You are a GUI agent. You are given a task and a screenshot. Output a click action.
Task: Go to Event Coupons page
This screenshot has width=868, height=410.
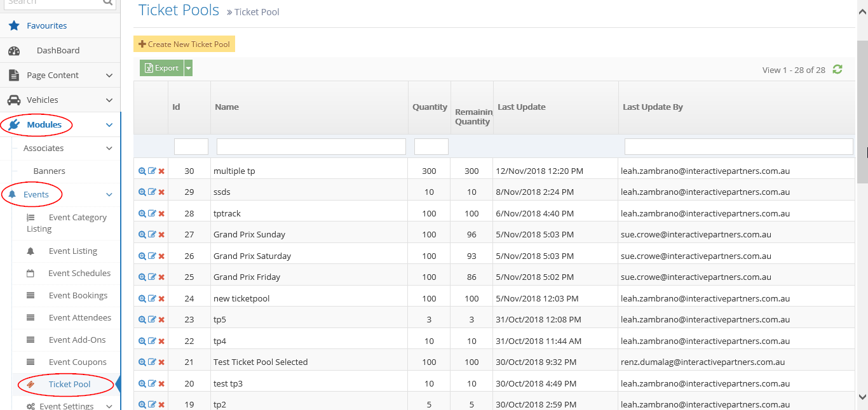click(x=78, y=362)
